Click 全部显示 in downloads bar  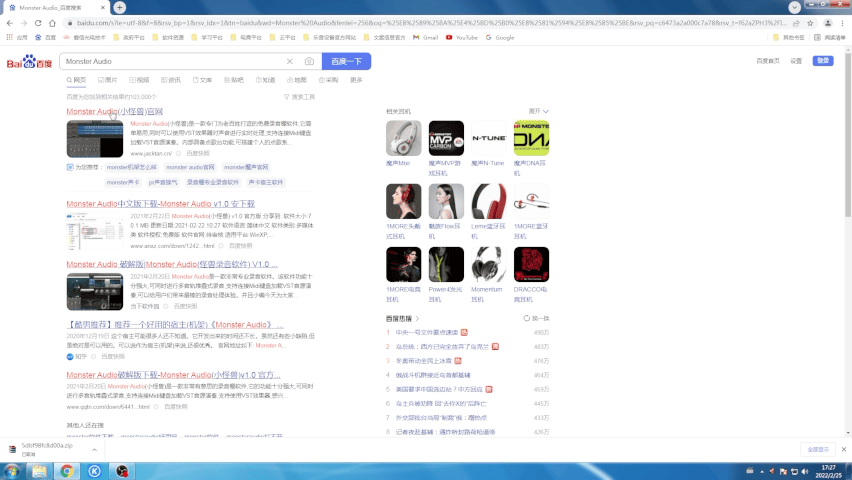tap(818, 450)
